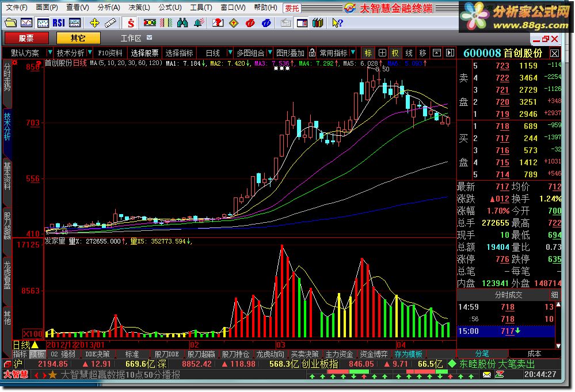Expand the 默认方案 dropdown arrow
Screen dimensions: 575x392
point(50,52)
